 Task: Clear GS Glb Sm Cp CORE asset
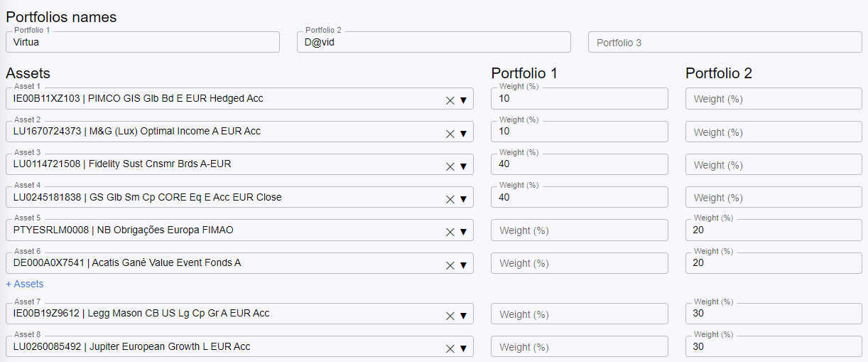450,198
